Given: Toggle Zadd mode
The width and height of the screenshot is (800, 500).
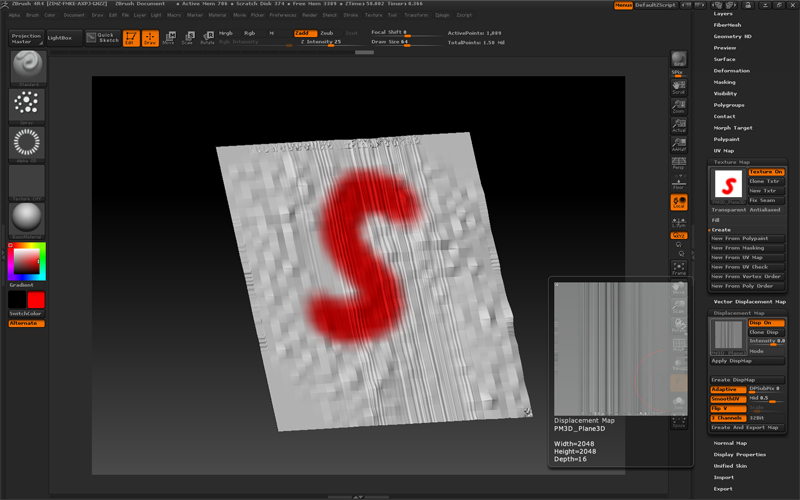Looking at the screenshot, I should pyautogui.click(x=305, y=33).
